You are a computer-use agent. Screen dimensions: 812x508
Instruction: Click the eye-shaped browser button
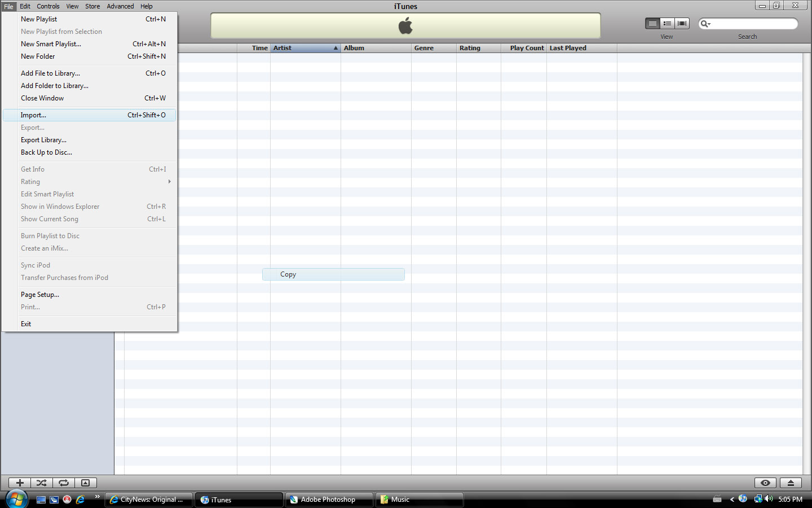[765, 483]
